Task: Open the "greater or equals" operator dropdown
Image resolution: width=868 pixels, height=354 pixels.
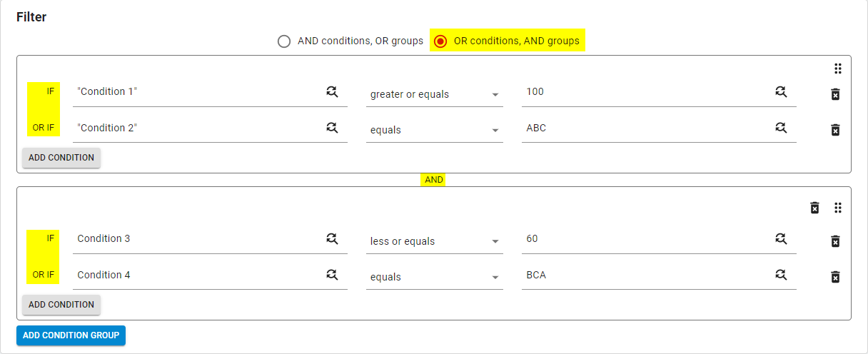Action: [x=435, y=93]
